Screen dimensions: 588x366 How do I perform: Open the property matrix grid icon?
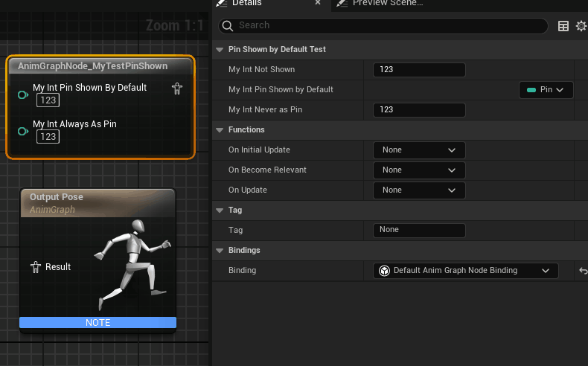click(x=563, y=26)
